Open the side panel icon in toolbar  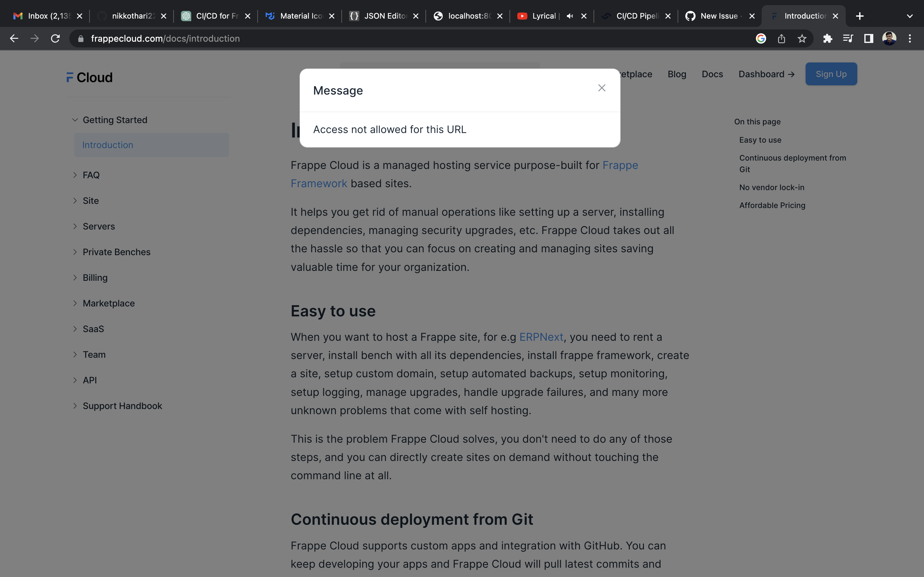click(x=868, y=38)
